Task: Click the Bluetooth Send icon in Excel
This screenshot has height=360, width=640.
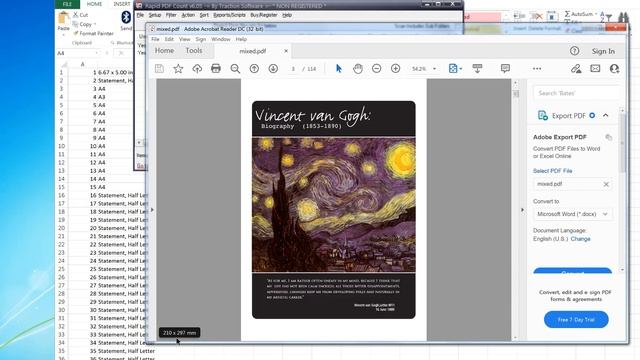Action: 126,17
